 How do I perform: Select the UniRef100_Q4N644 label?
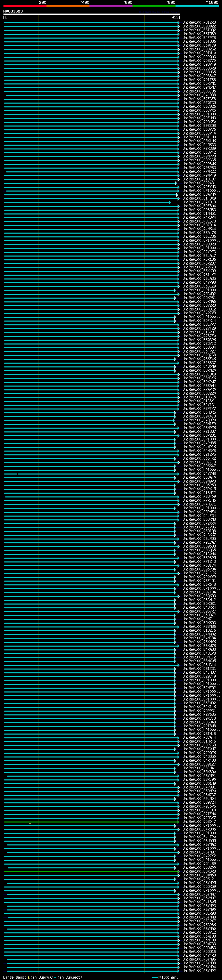(x=199, y=229)
